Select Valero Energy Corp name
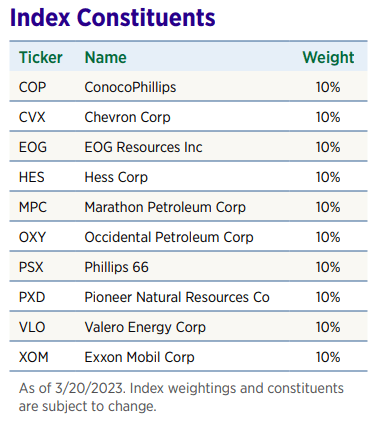Image resolution: width=379 pixels, height=421 pixels. pyautogui.click(x=145, y=328)
